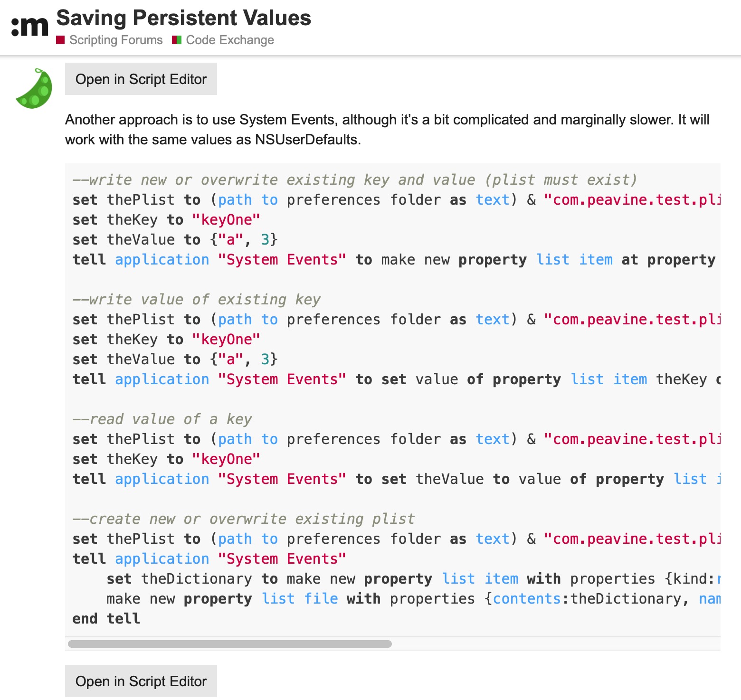Click the "set theDictionary to make new" line
The width and height of the screenshot is (741, 700).
413,579
